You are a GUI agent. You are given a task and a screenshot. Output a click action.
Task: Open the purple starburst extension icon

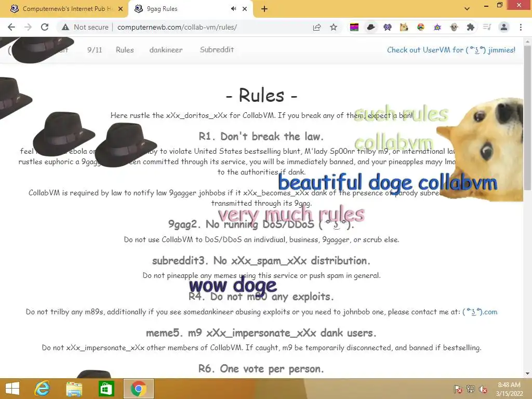[437, 27]
